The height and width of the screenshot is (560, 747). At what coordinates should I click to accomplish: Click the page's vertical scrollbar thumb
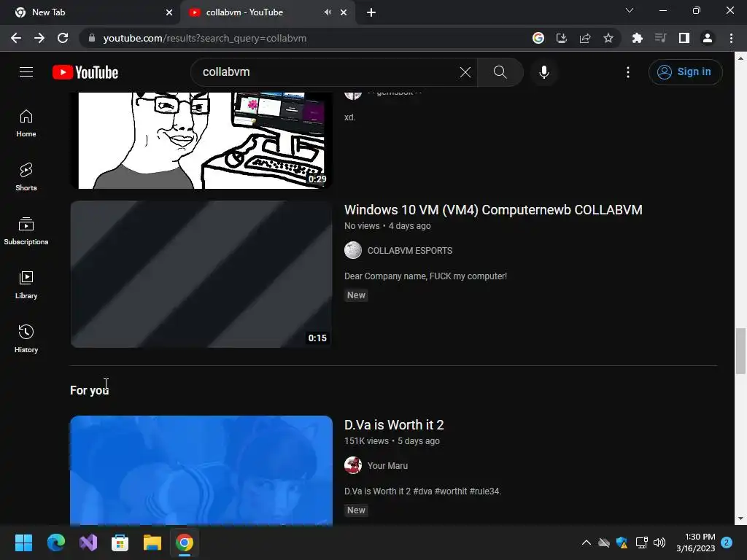point(740,351)
